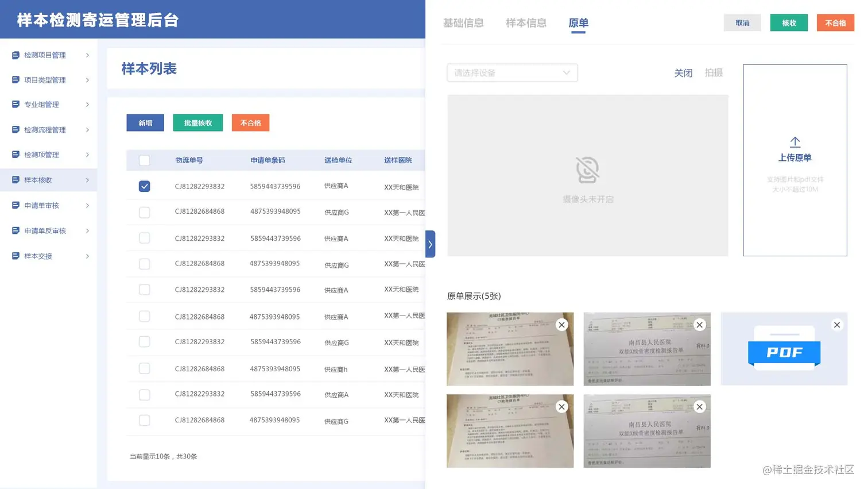868x489 pixels.
Task: Check the fourth row checkbox, 供应商G
Action: [145, 264]
